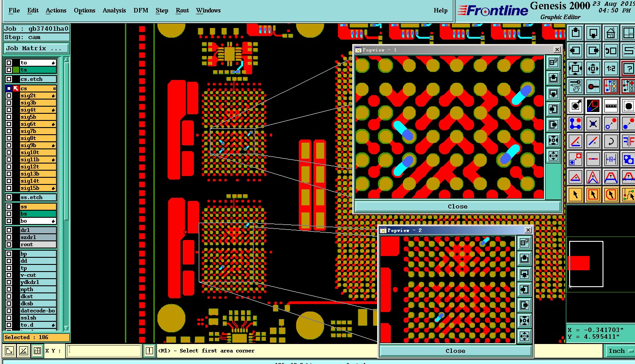Image resolution: width=635 pixels, height=364 pixels.
Task: Click the green color swatch beside ts layer
Action: click(16, 70)
